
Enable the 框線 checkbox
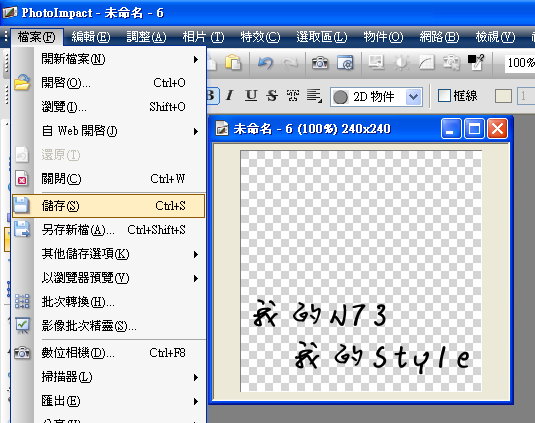(x=444, y=96)
